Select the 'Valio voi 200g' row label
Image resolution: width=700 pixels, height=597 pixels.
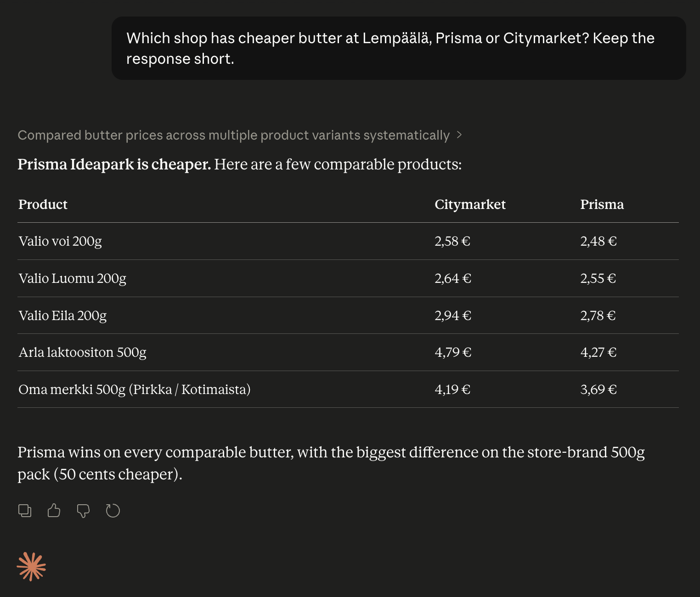[x=60, y=241]
